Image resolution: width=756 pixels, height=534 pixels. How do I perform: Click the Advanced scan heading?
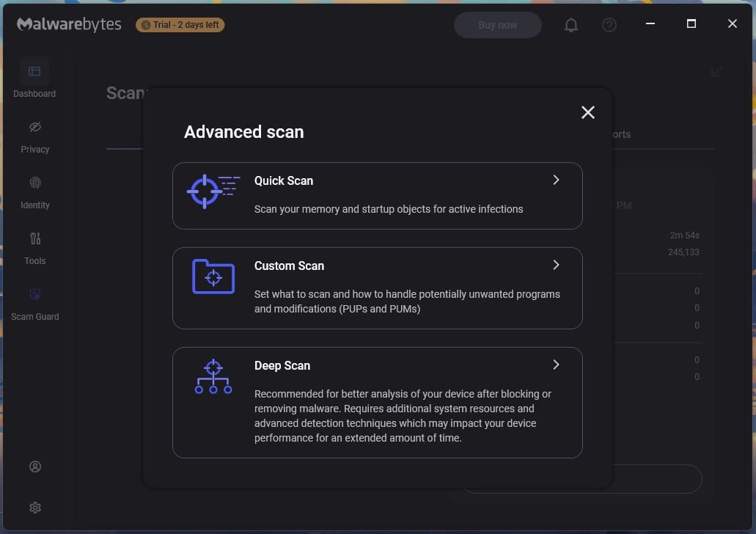[244, 132]
